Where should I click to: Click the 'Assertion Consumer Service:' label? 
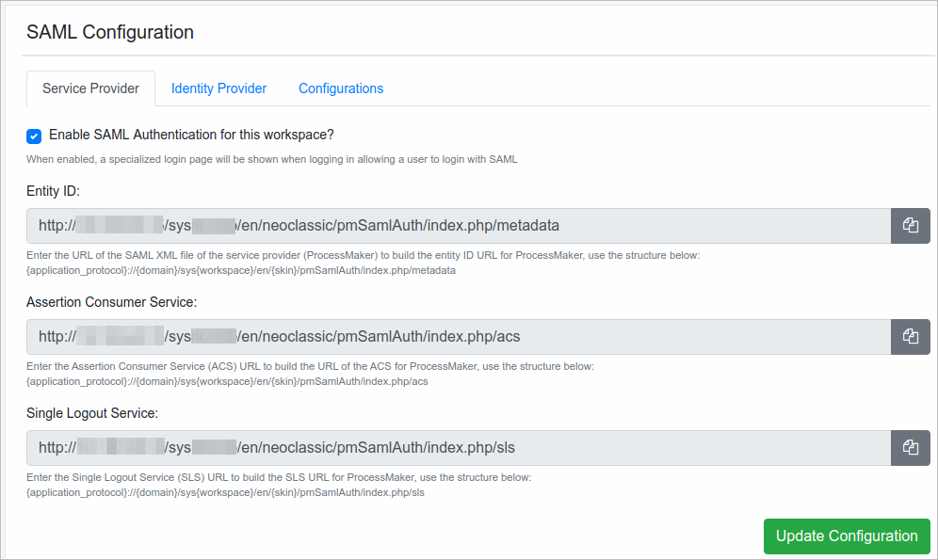[111, 302]
